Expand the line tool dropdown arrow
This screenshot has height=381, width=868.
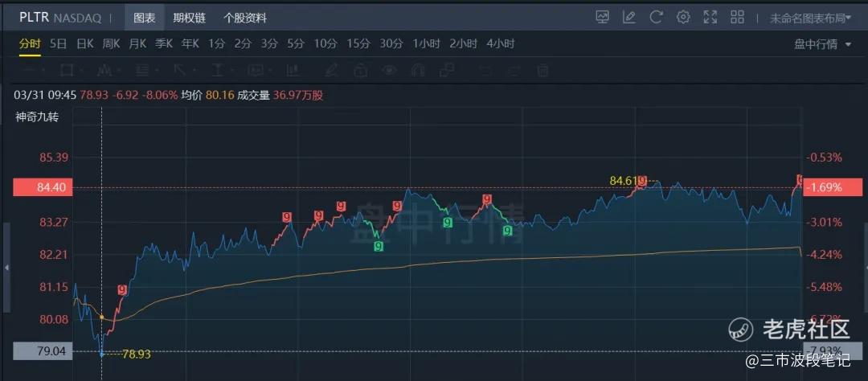[43, 71]
